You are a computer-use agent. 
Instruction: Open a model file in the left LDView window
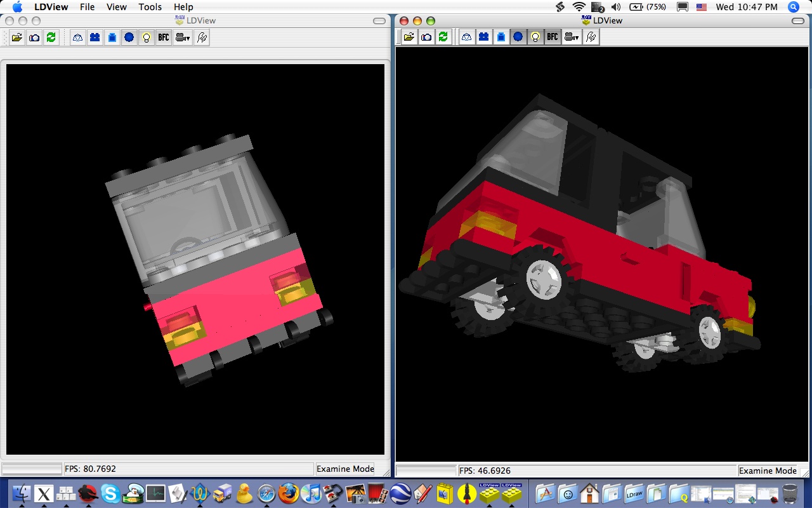pos(16,37)
